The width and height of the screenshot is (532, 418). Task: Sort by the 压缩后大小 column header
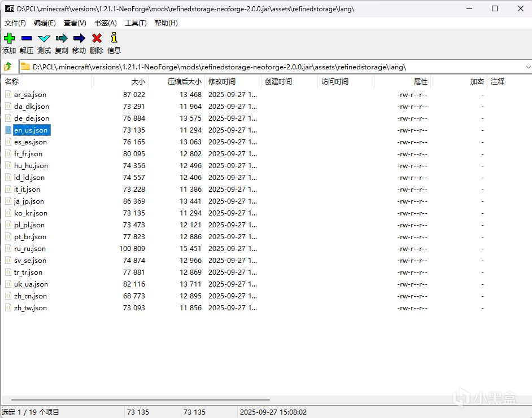point(176,81)
